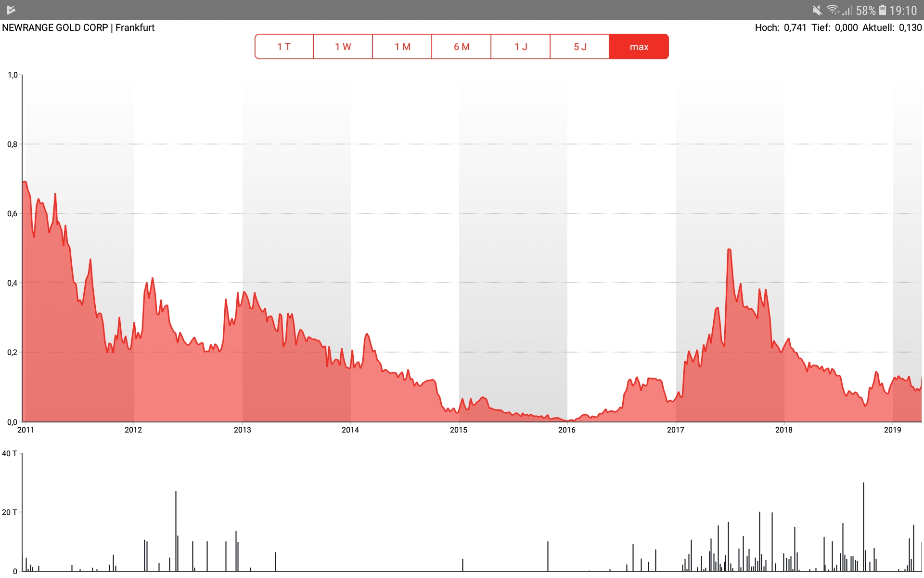Tap the 2012 volume spike bar
This screenshot has width=924, height=578.
point(176,530)
